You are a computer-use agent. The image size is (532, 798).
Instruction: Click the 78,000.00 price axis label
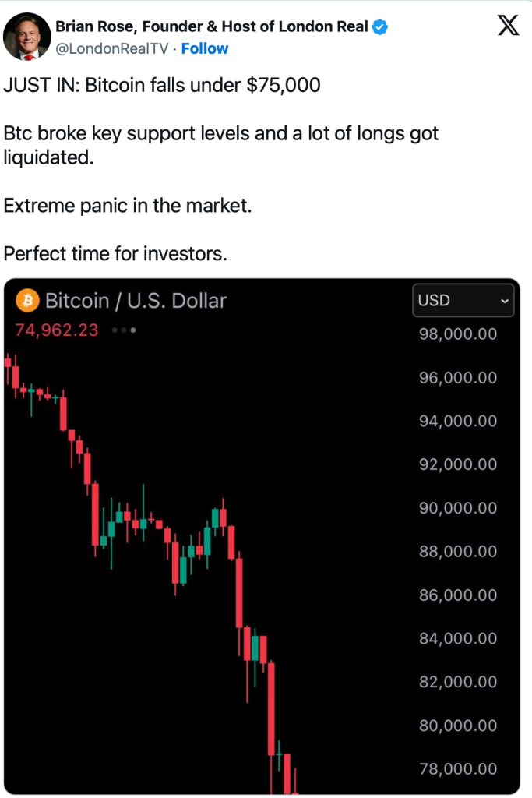457,769
